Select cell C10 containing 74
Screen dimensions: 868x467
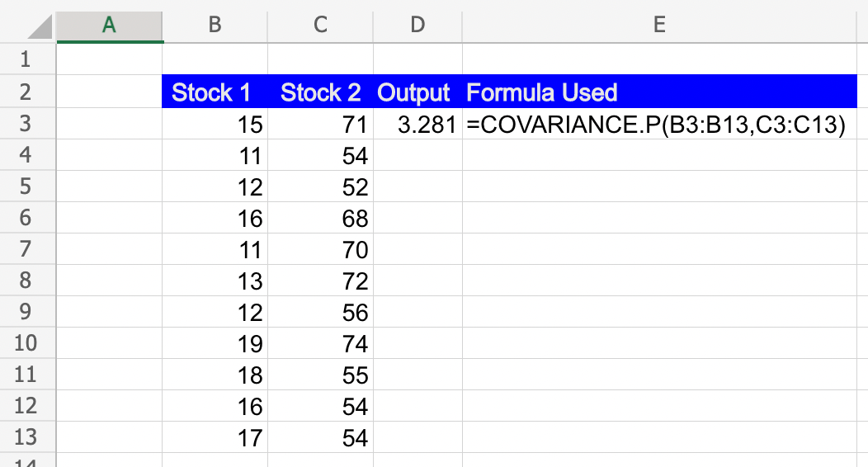(320, 343)
